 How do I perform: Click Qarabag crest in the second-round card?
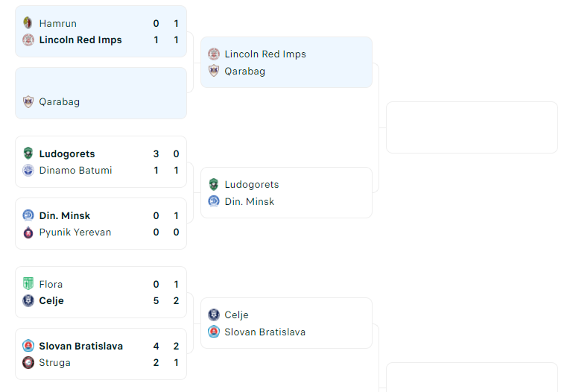click(214, 71)
